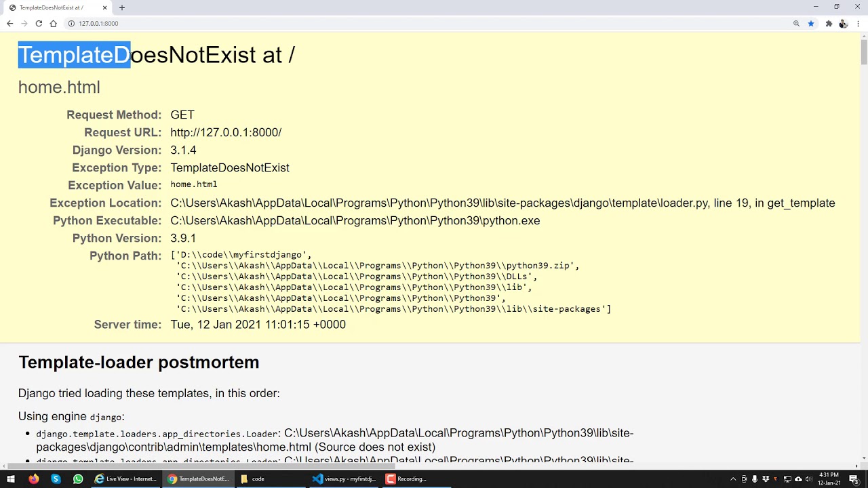Open the code folder in taskbar
The width and height of the screenshot is (868, 488).
point(271,479)
